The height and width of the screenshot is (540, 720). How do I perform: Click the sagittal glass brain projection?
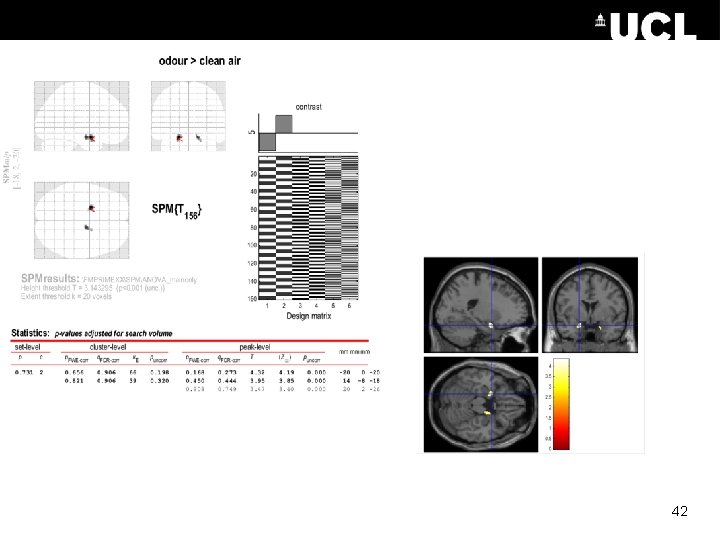82,116
